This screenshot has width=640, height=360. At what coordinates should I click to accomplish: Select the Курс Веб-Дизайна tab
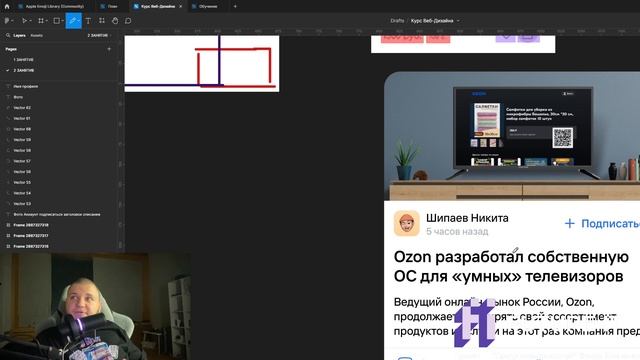point(158,6)
